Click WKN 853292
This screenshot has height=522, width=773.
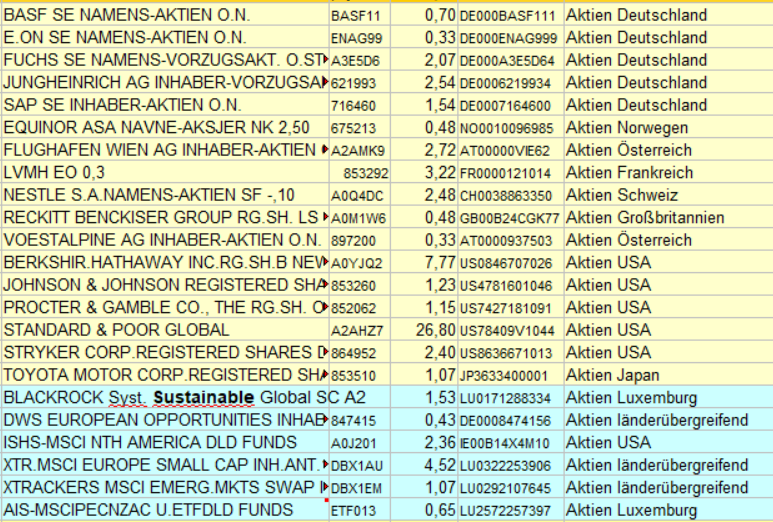360,173
